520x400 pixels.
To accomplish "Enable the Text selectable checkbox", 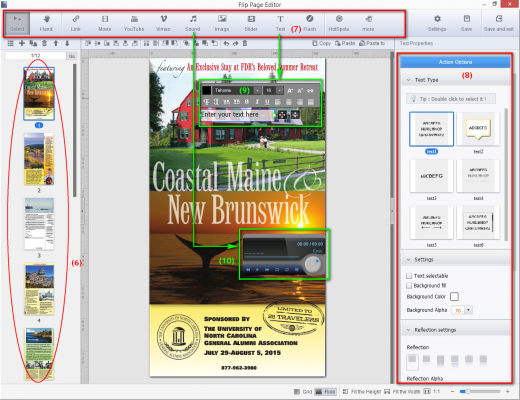I will tap(409, 276).
